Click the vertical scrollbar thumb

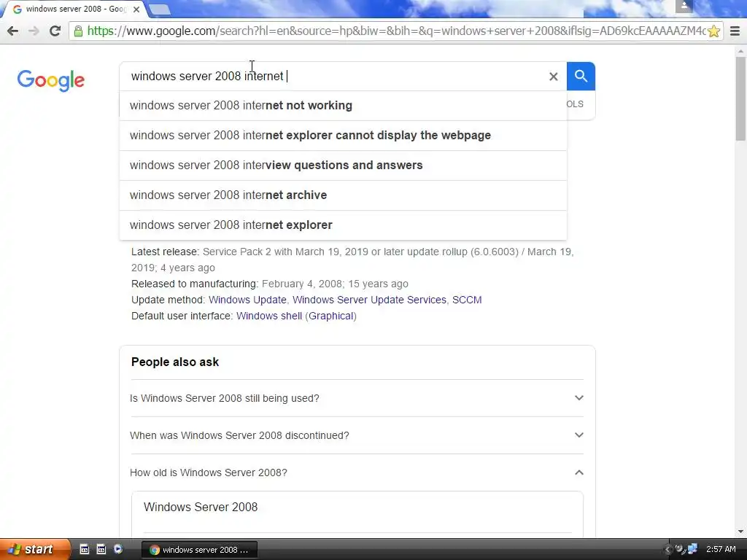(x=740, y=98)
